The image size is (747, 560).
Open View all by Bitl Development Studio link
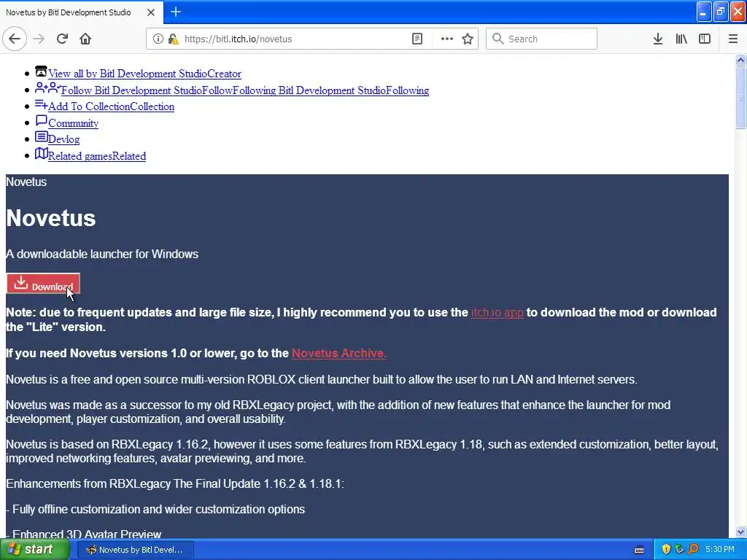click(144, 74)
